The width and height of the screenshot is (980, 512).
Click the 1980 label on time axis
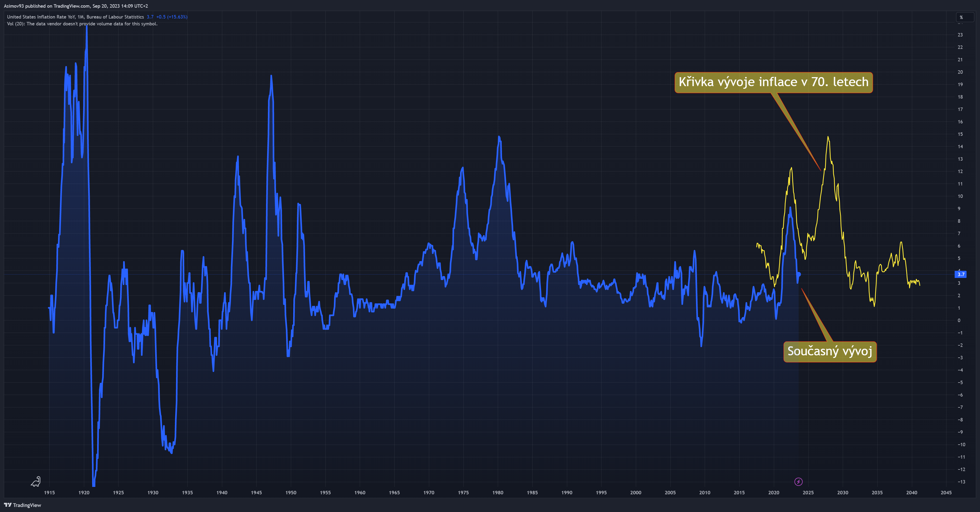[x=498, y=493]
